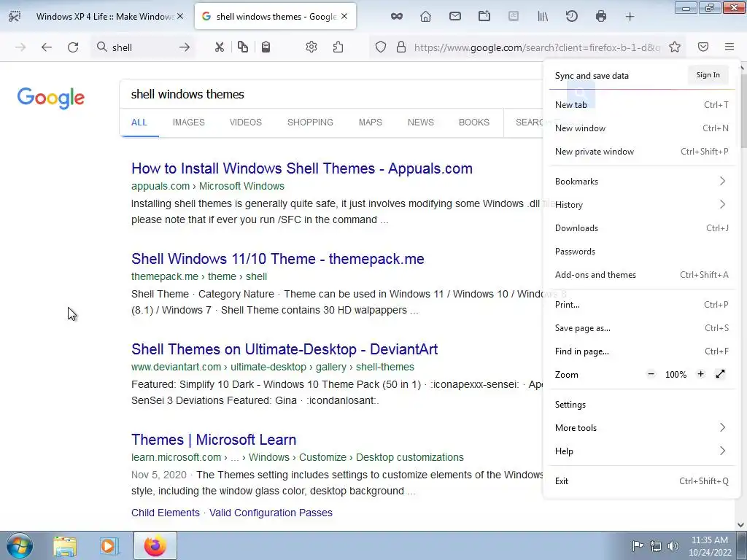
Task: Switch to Windows XP 4 Life tab
Action: click(x=105, y=16)
